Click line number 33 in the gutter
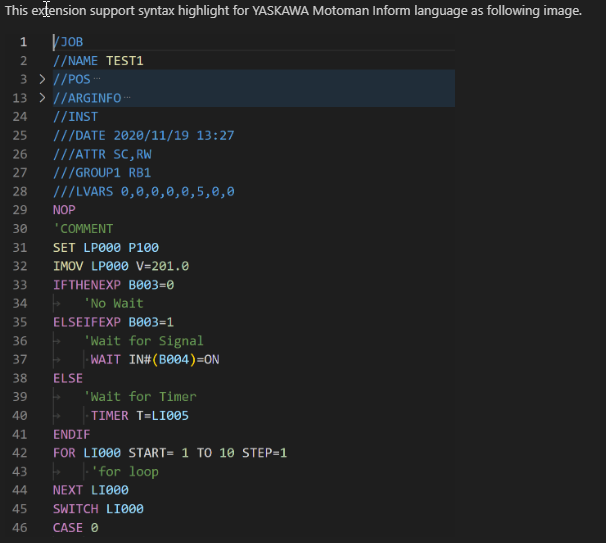The width and height of the screenshot is (606, 543). 20,285
